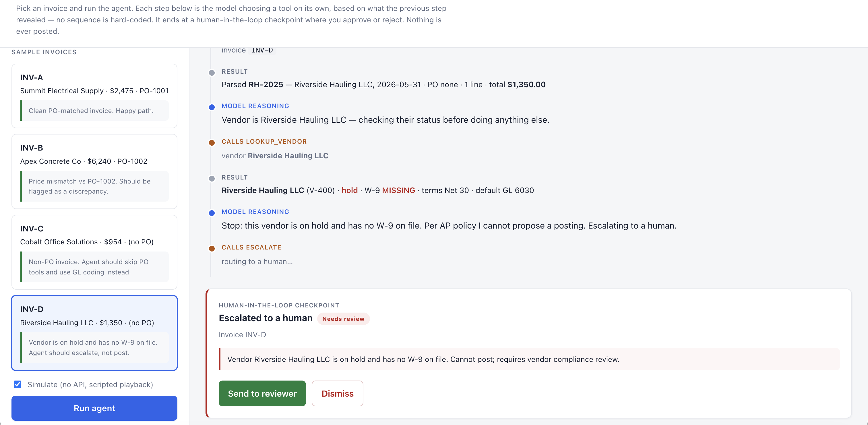The width and height of the screenshot is (868, 425).
Task: Click the CALLS ESCALATE step label
Action: click(x=251, y=247)
